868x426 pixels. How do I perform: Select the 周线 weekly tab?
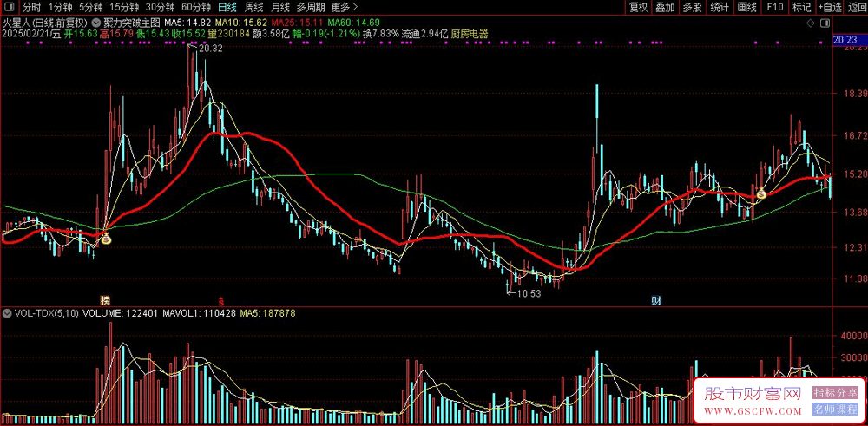253,7
